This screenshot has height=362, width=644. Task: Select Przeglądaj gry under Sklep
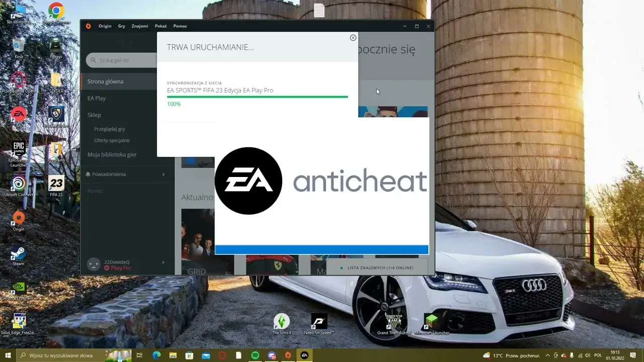point(109,129)
